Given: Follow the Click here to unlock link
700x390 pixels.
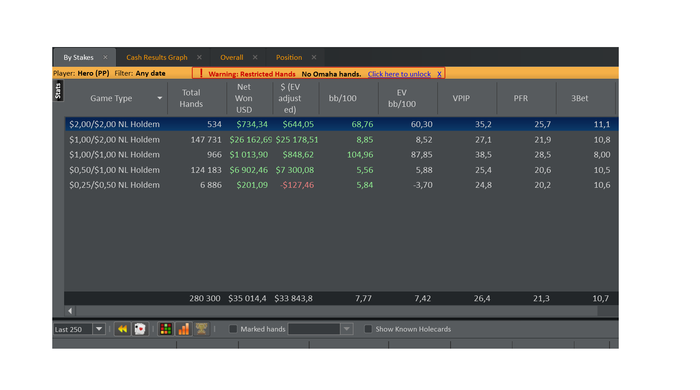Looking at the screenshot, I should click(400, 74).
